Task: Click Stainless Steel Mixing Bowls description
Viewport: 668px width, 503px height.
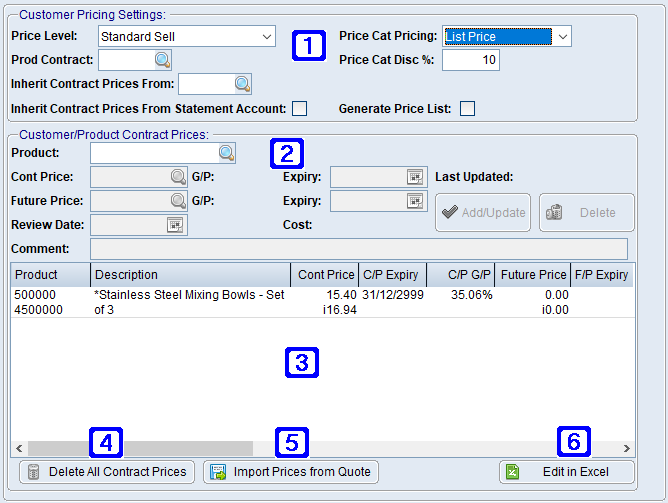Action: (189, 302)
